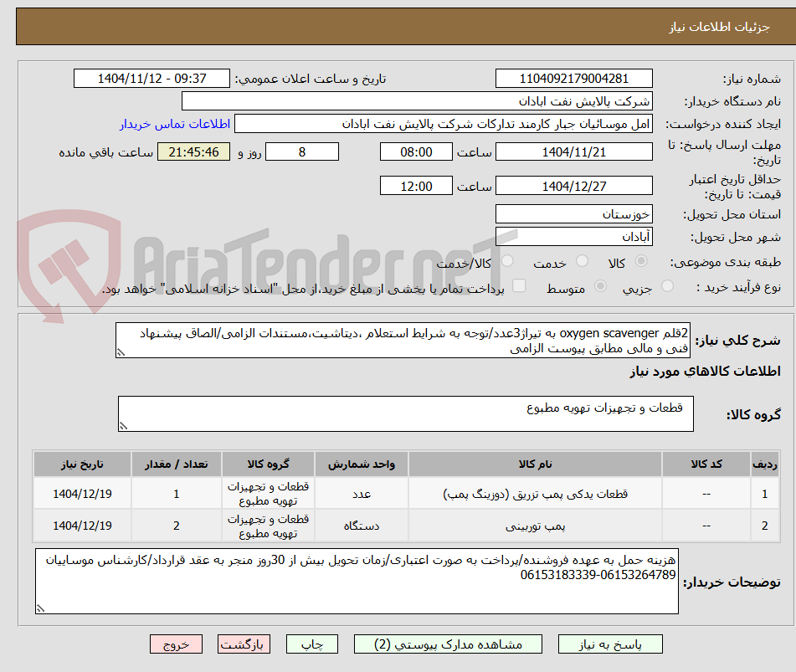Click the 'تعداد / مقدار' column header
This screenshot has height=672, width=796.
(x=176, y=464)
